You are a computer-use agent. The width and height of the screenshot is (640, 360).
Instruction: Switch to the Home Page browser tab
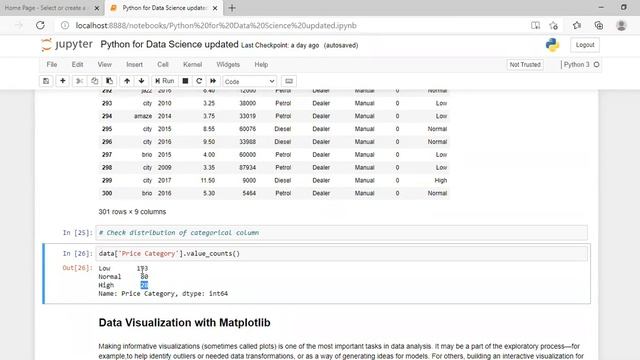45,8
